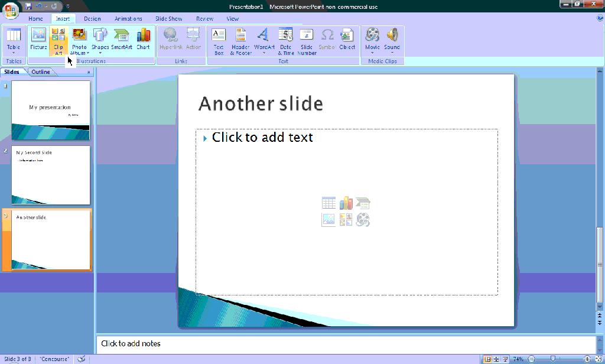
Task: Insert a SmartArt graphic
Action: [x=122, y=40]
